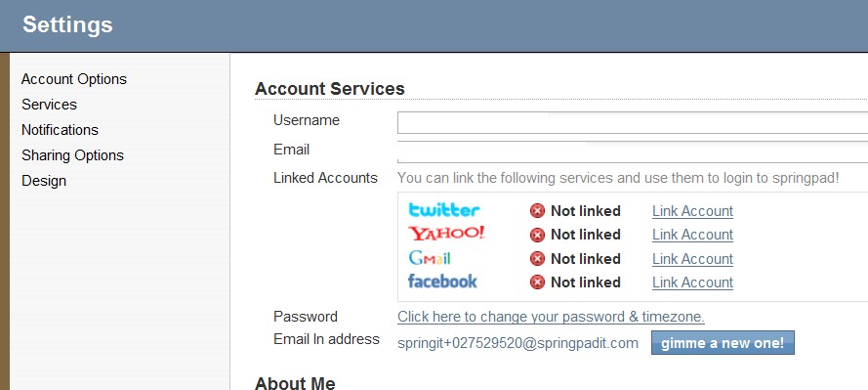This screenshot has height=390, width=868.
Task: Click red not-linked icon beside Facebook
Action: (537, 282)
